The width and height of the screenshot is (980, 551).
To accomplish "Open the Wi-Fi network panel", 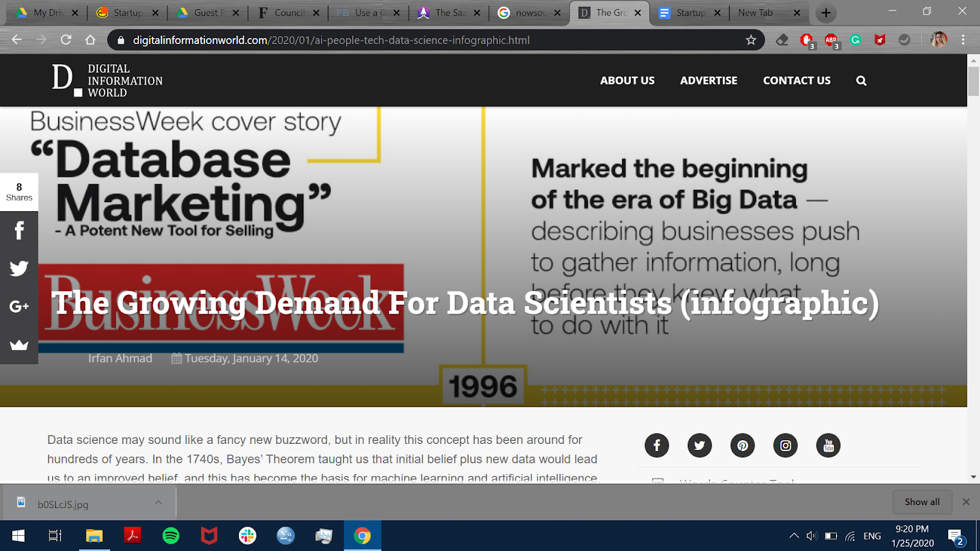I will pyautogui.click(x=850, y=536).
